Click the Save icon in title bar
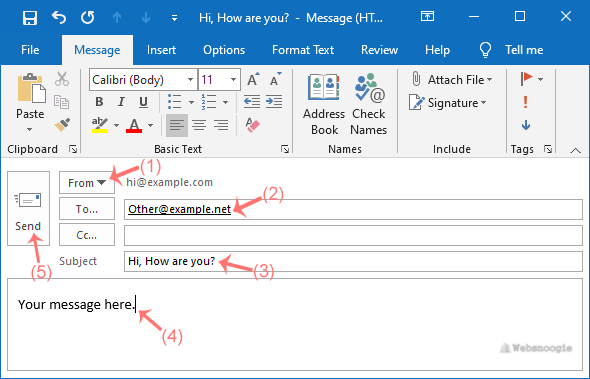 click(30, 17)
